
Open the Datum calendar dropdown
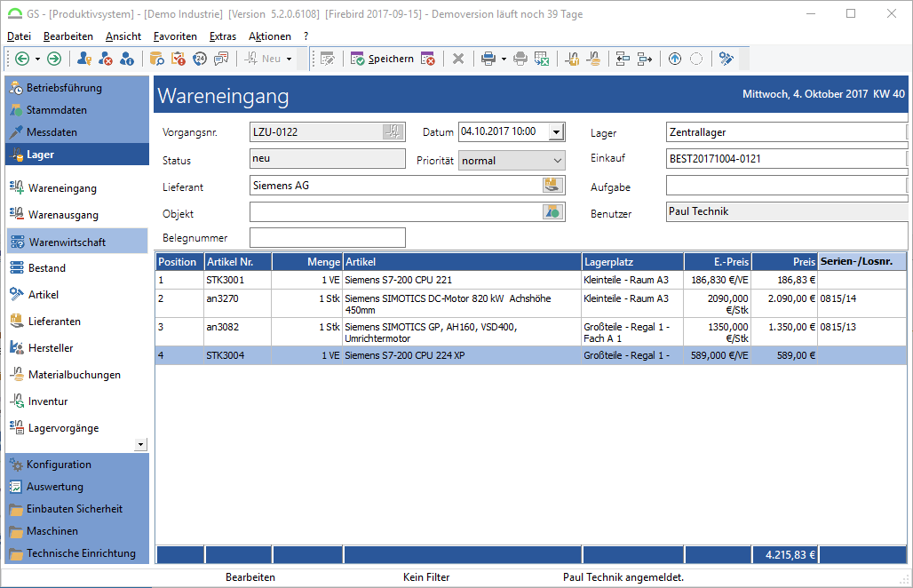pyautogui.click(x=556, y=132)
